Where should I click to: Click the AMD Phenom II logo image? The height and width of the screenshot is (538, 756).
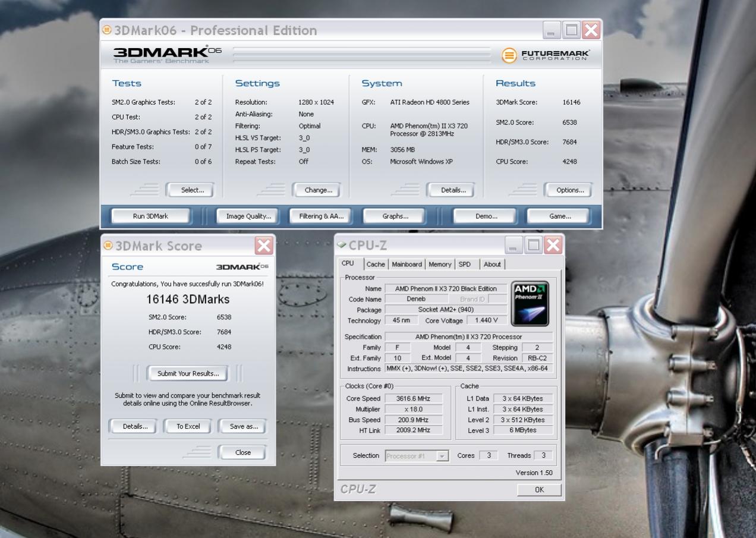click(530, 304)
